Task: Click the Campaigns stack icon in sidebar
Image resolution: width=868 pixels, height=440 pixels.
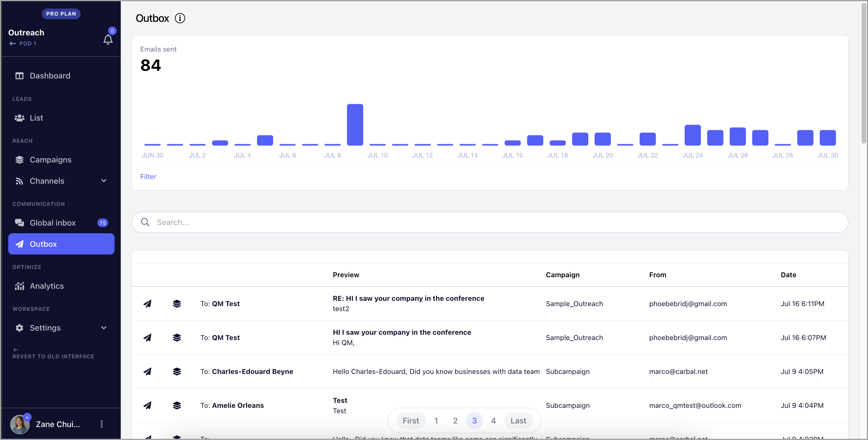Action: tap(19, 160)
